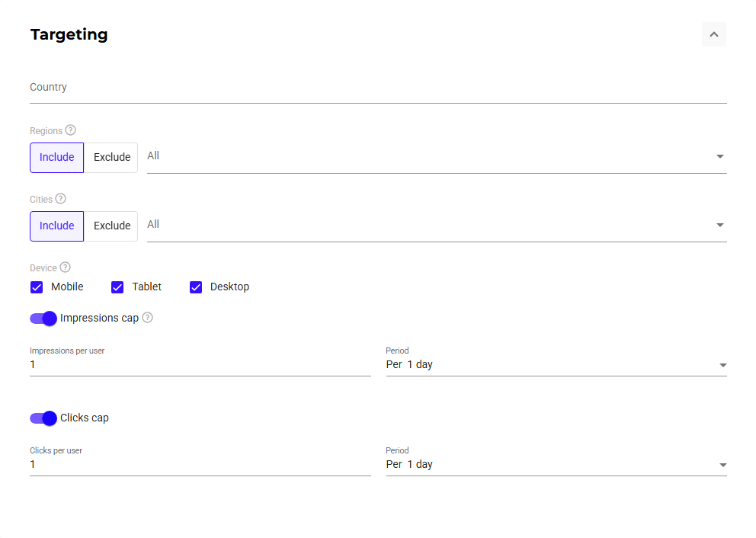756x538 pixels.
Task: Click the Device help question mark icon
Action: 66,267
